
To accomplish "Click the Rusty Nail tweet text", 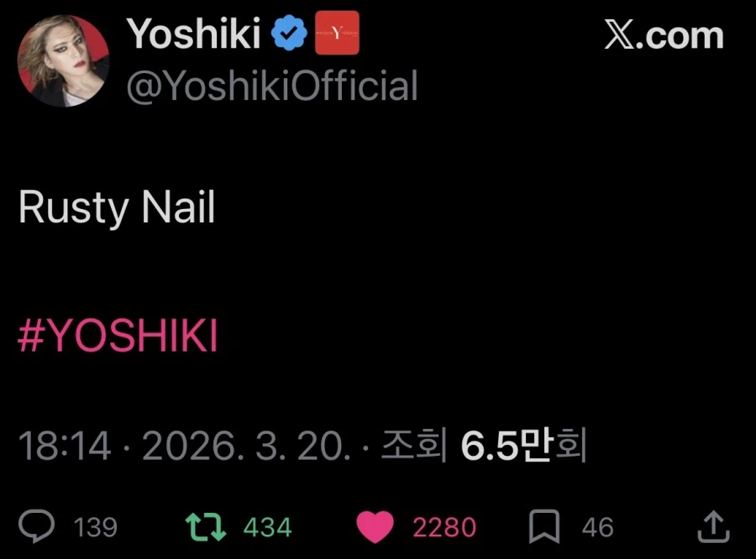I will 117,207.
